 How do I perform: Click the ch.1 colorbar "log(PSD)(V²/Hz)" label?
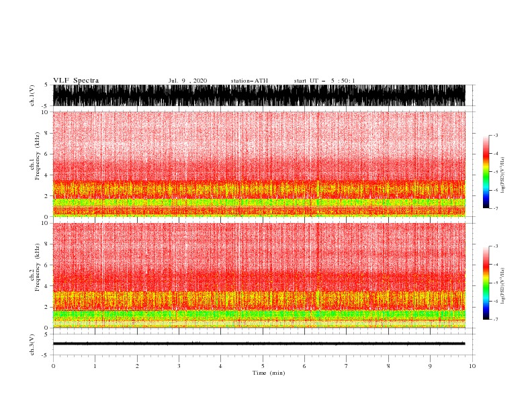click(502, 175)
